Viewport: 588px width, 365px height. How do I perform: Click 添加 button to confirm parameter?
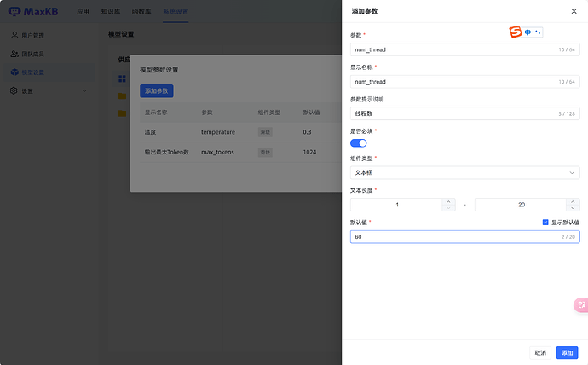[567, 352]
